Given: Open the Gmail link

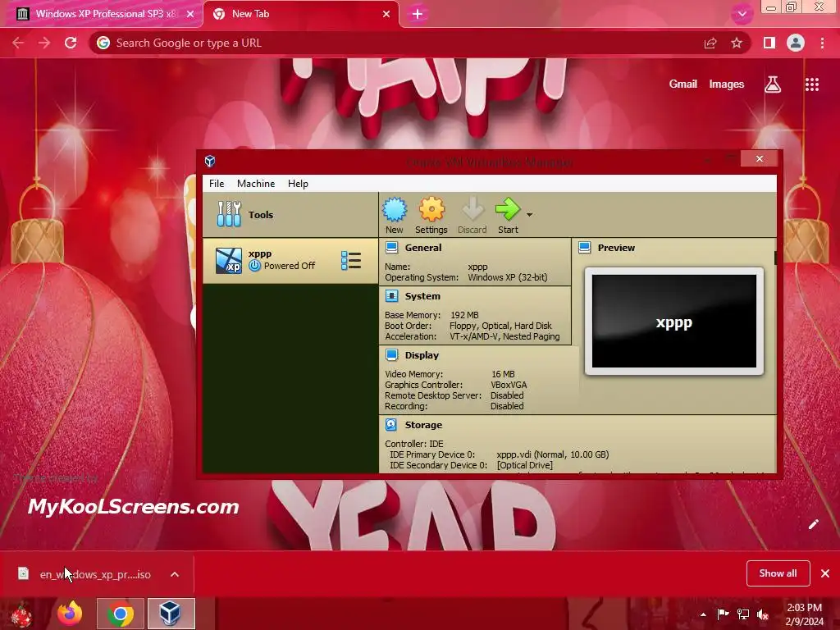Looking at the screenshot, I should coord(683,84).
